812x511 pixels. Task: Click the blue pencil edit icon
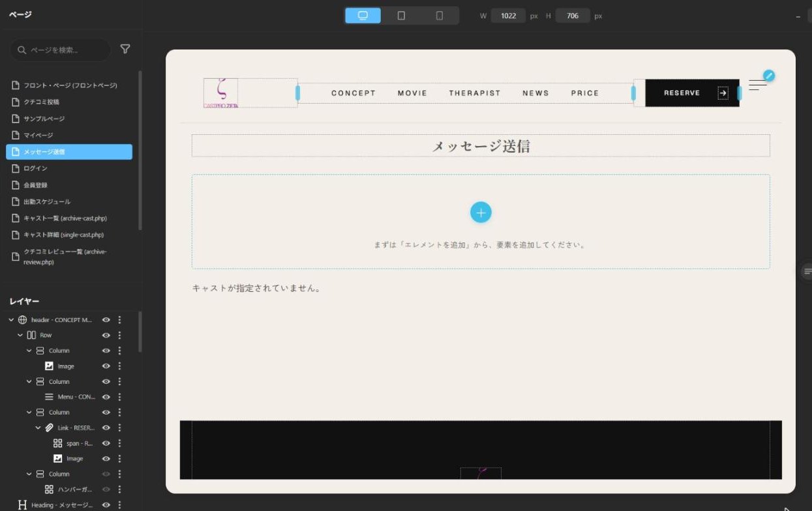tap(769, 76)
